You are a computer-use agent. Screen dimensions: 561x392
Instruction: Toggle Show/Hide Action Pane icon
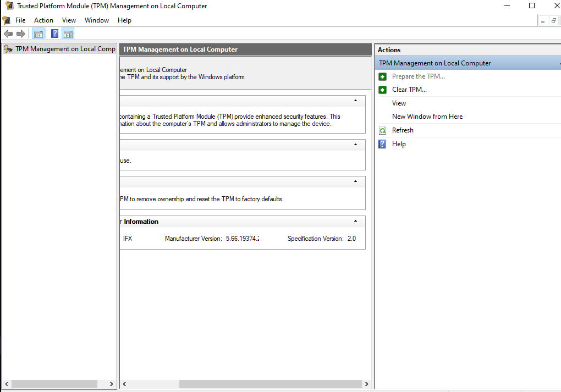coord(68,34)
